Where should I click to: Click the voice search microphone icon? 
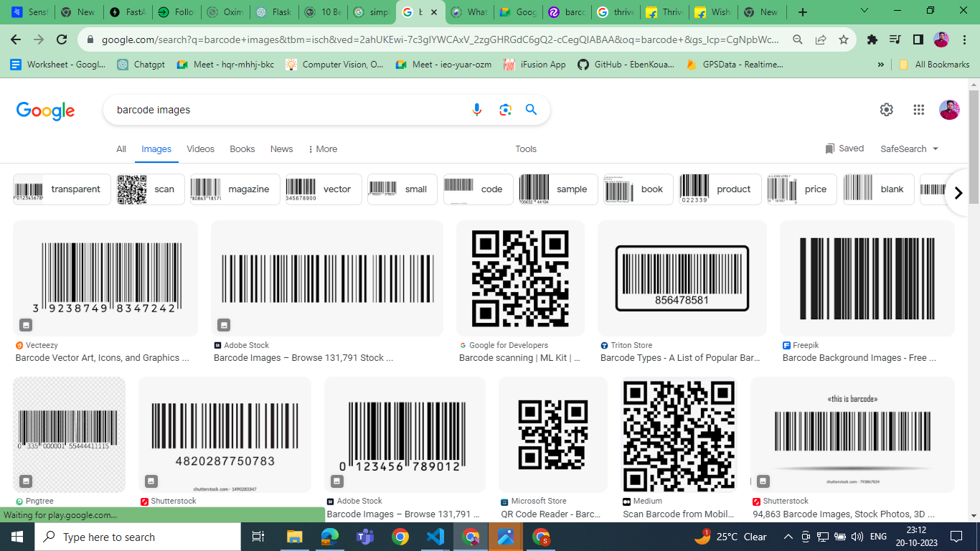pyautogui.click(x=477, y=110)
